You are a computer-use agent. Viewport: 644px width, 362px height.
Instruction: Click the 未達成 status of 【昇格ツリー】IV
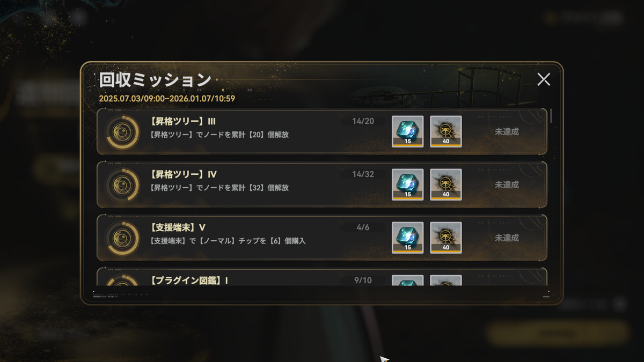(x=507, y=184)
